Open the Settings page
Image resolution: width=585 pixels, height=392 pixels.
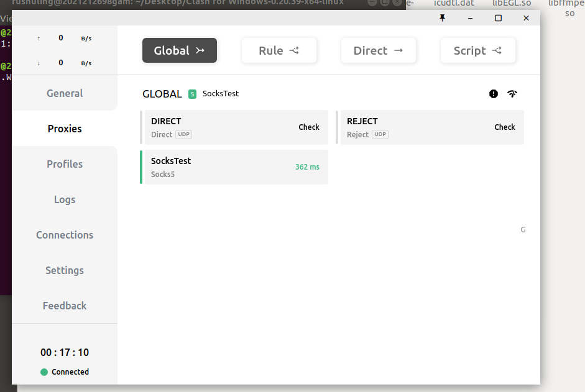click(x=65, y=270)
